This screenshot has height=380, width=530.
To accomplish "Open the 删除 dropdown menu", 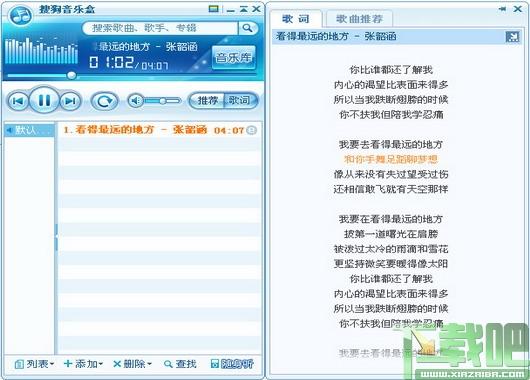I will click(132, 364).
